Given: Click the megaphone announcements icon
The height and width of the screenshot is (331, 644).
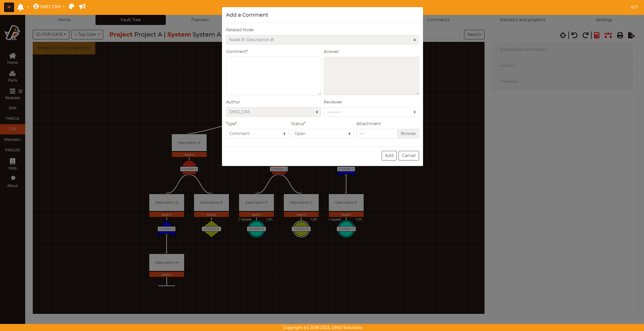Looking at the screenshot, I should [x=82, y=7].
